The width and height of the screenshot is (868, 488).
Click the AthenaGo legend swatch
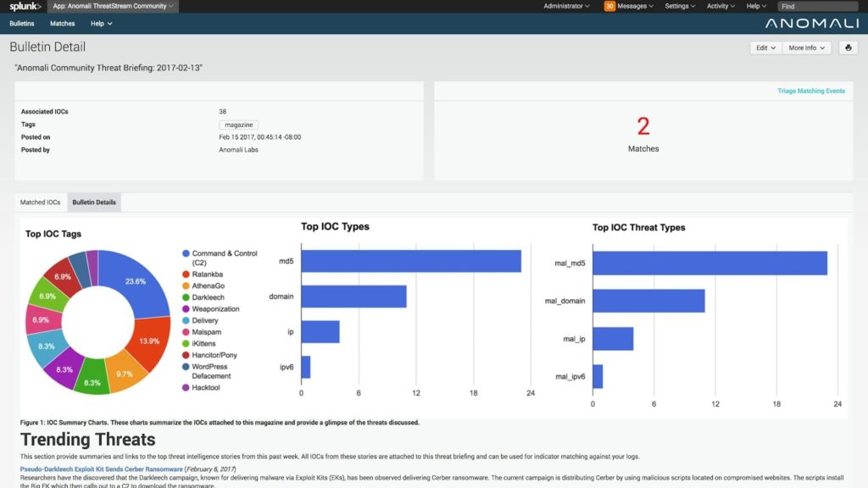[x=186, y=286]
